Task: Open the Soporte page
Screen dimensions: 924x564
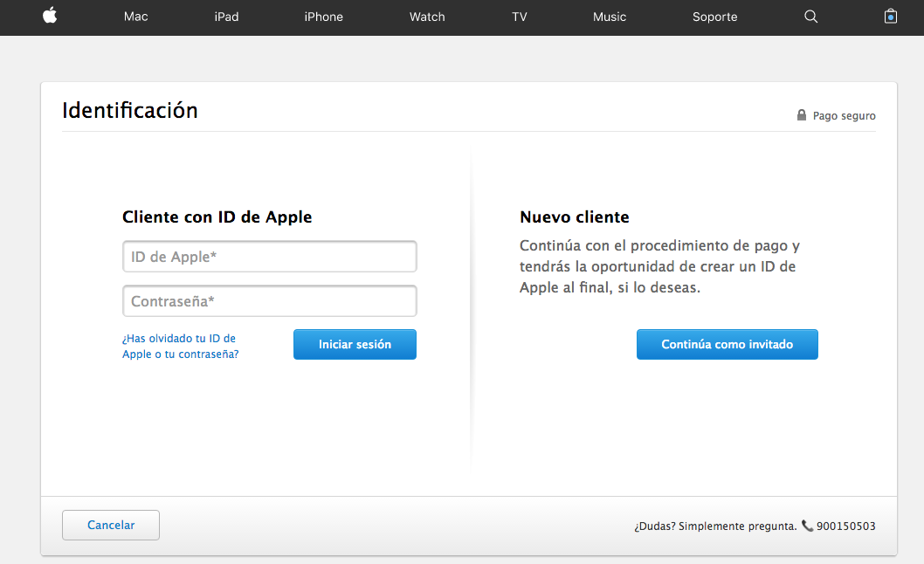Action: 714,17
